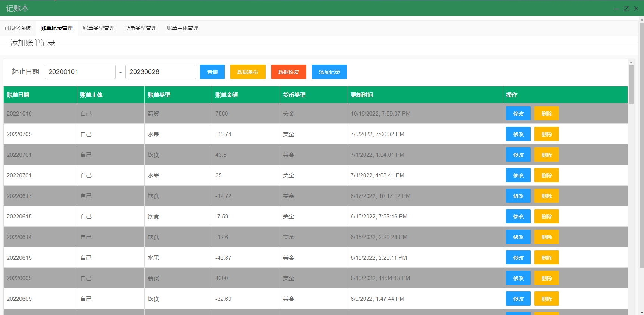Viewport: 644px width, 315px height.
Task: Click the 记账本 window title
Action: click(17, 8)
